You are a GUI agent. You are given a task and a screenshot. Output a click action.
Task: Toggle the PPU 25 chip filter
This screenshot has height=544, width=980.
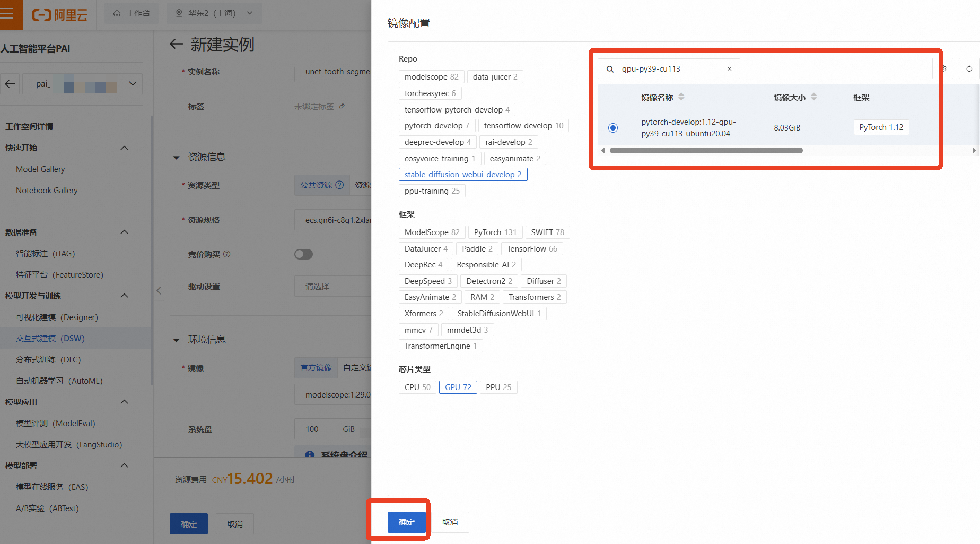(498, 387)
